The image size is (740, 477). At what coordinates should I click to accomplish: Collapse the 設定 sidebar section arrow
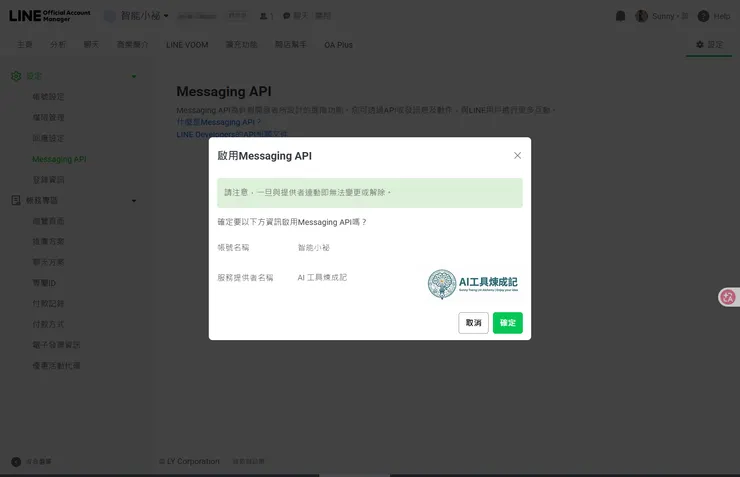click(x=134, y=76)
